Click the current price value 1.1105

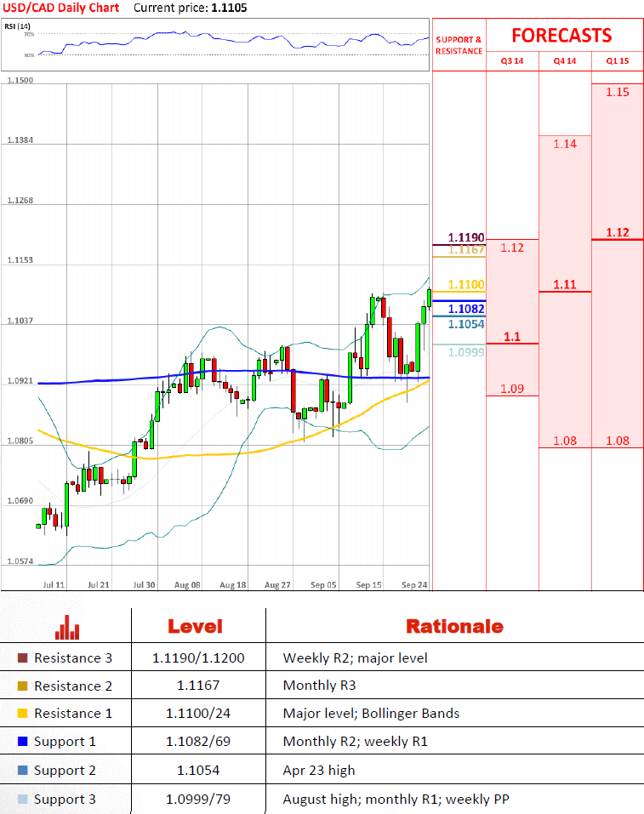tap(229, 8)
